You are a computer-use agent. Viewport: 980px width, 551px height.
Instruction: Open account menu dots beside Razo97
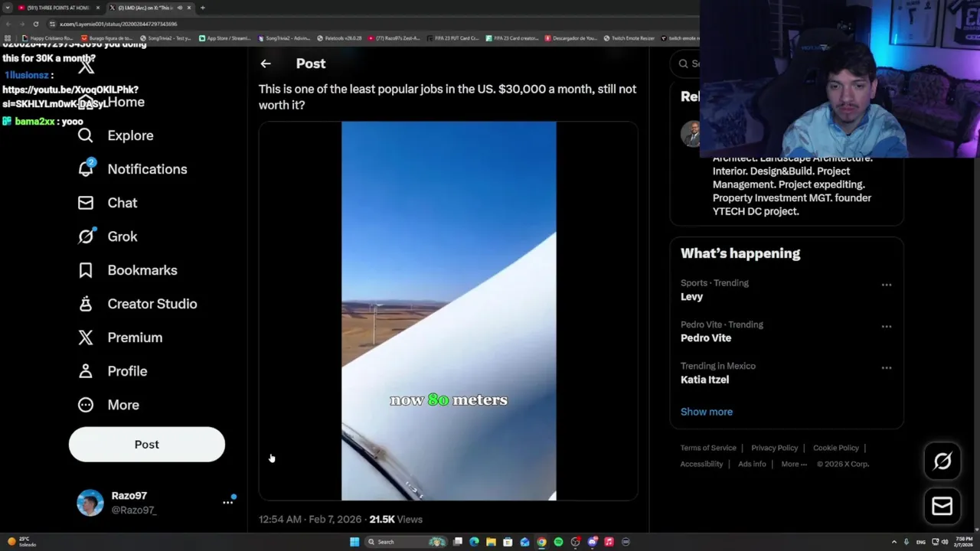tap(227, 502)
